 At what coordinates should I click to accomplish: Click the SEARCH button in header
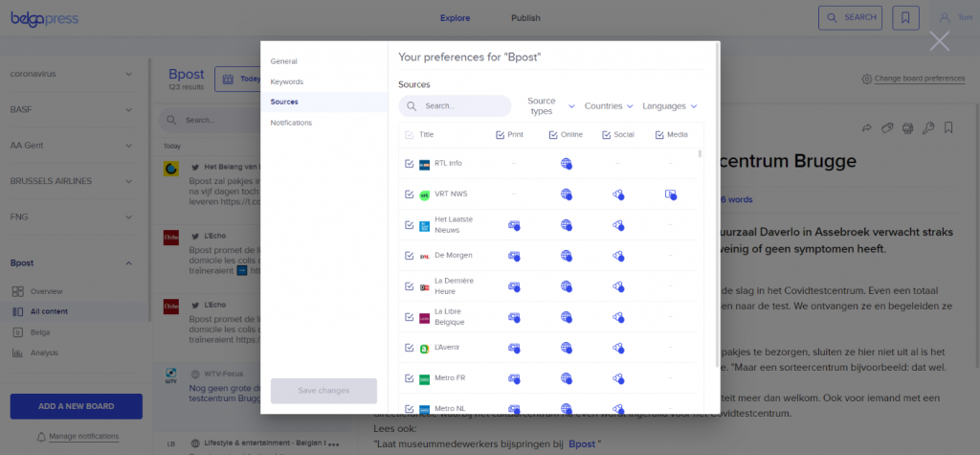tap(850, 17)
